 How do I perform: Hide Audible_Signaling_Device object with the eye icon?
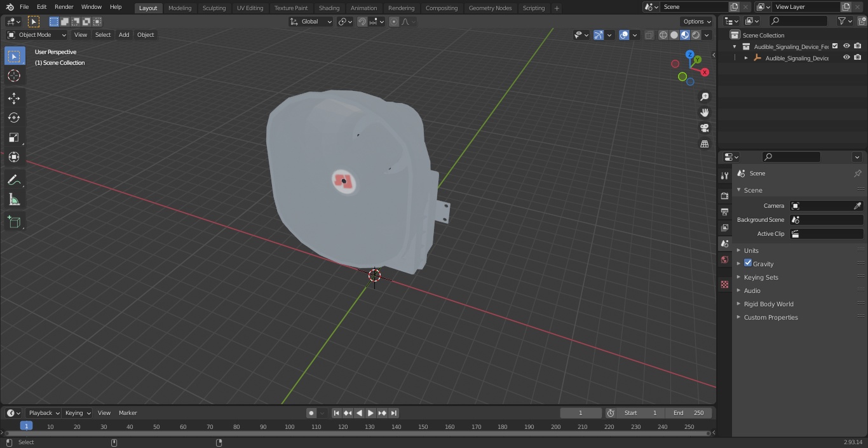(846, 58)
